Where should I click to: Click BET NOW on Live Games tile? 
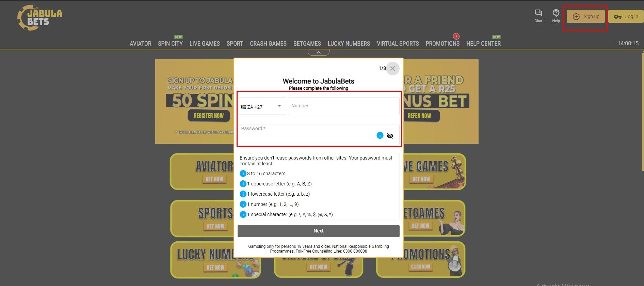[x=421, y=179]
